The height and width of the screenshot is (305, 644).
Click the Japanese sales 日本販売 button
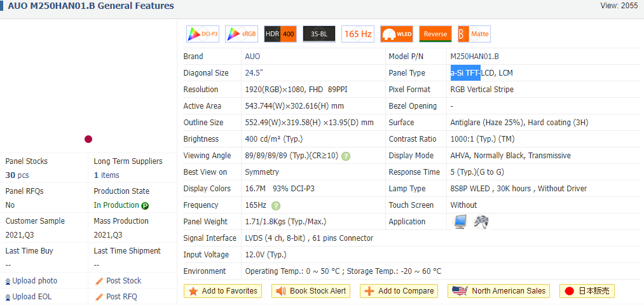coord(587,291)
